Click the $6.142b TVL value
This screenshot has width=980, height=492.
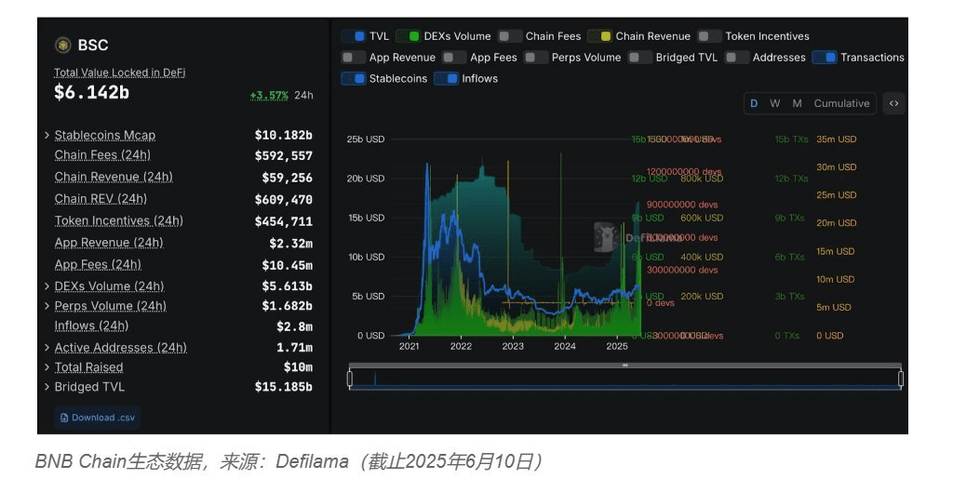tap(92, 92)
